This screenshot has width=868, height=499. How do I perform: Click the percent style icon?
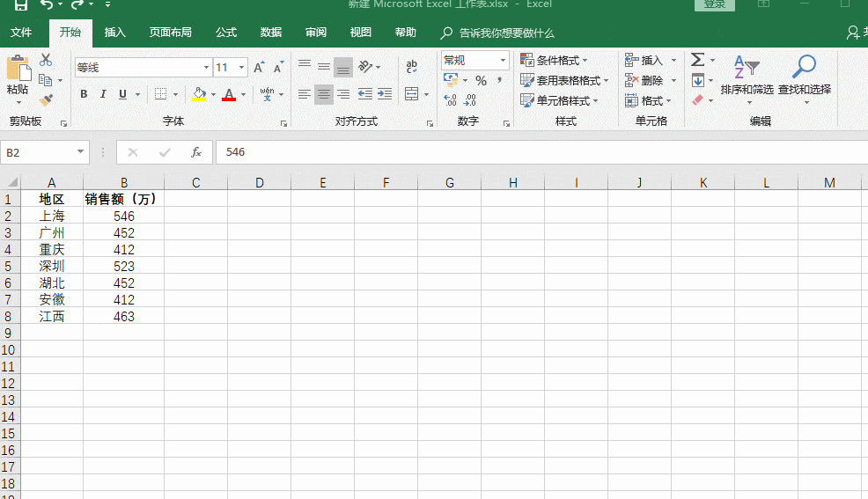point(481,81)
